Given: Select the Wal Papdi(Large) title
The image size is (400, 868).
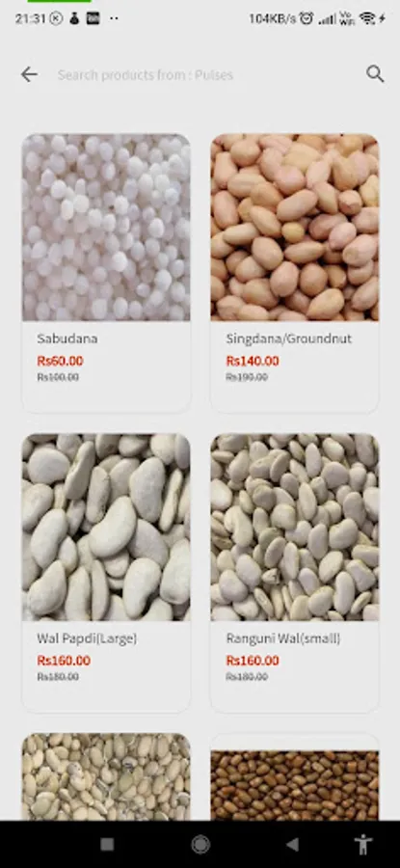Looking at the screenshot, I should pyautogui.click(x=87, y=638).
